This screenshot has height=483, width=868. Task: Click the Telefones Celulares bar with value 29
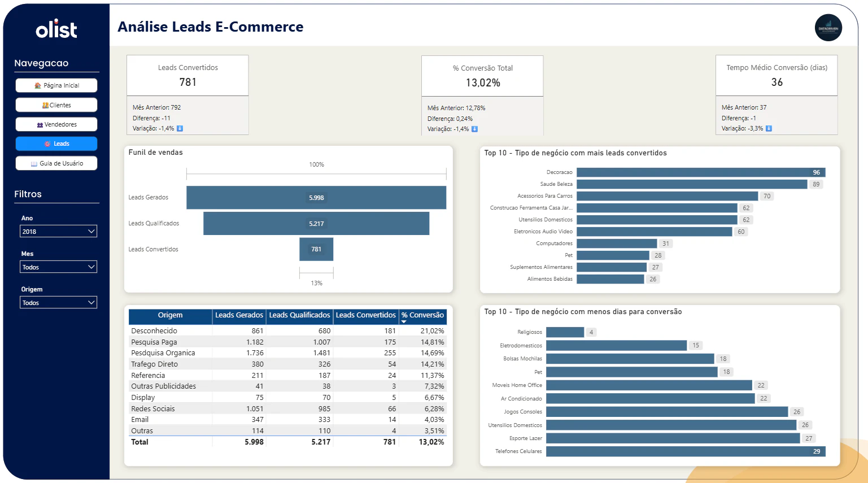(x=686, y=451)
